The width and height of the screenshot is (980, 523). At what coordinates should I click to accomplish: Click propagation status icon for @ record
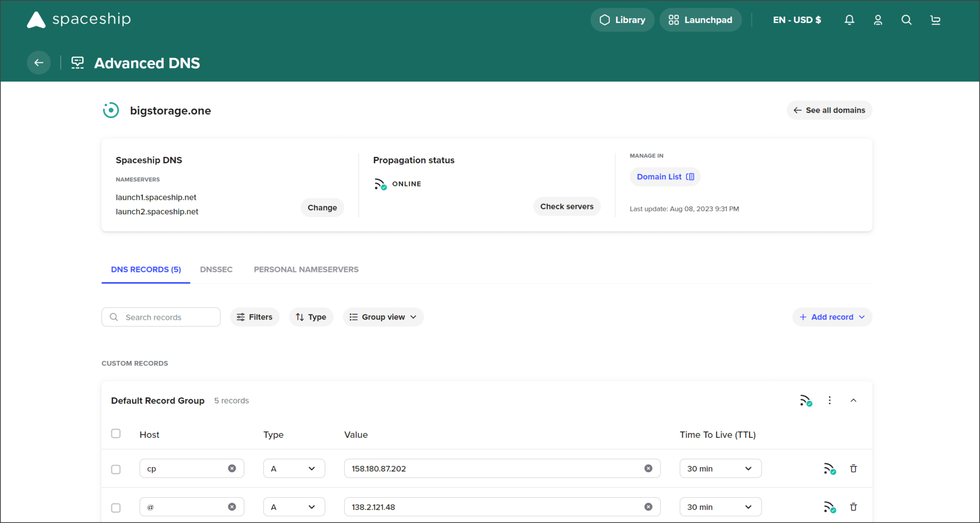tap(829, 507)
